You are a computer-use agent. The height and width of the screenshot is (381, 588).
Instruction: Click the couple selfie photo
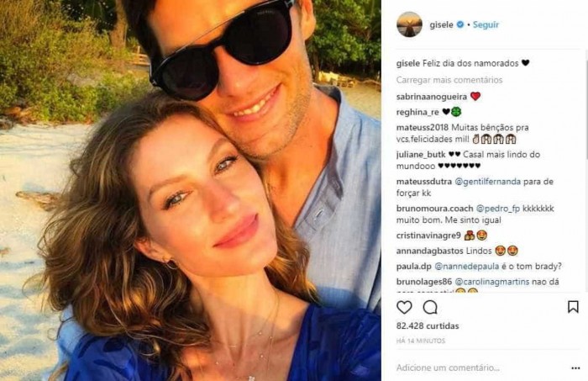[191, 190]
